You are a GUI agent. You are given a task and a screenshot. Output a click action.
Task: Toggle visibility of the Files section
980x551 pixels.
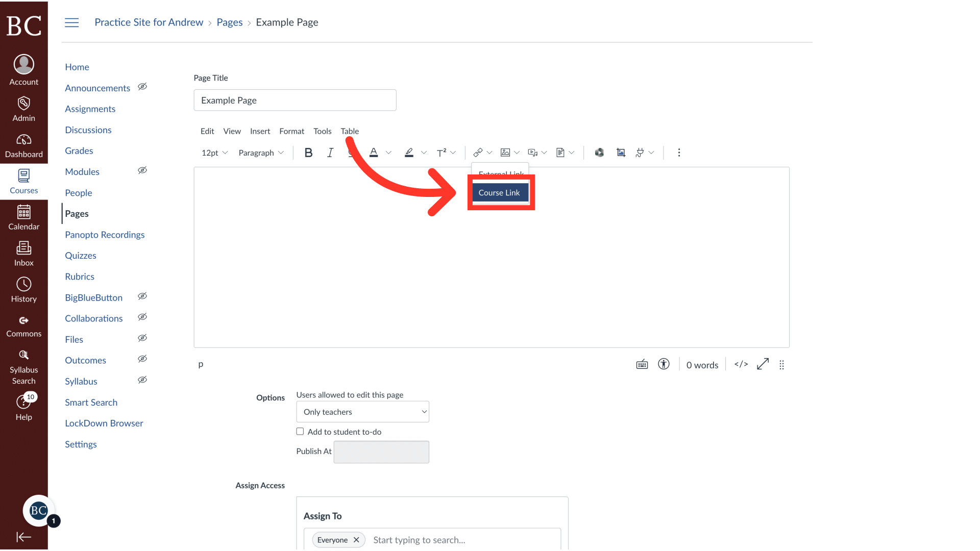142,338
